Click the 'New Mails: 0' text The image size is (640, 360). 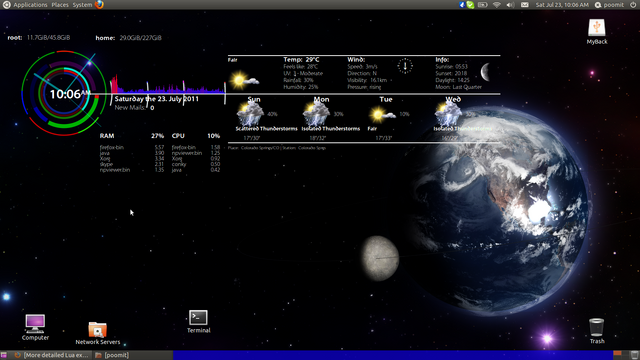[134, 108]
